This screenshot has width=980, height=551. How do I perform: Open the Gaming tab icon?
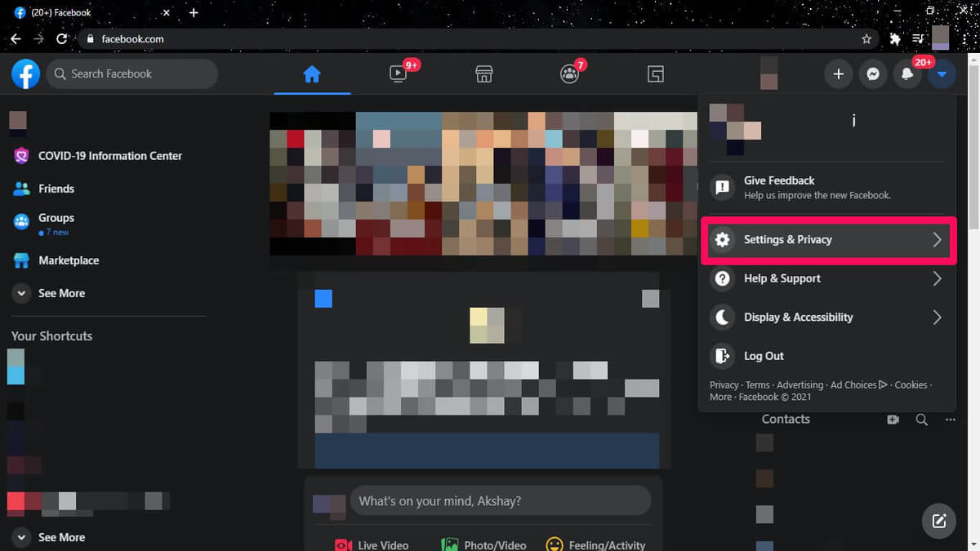pyautogui.click(x=655, y=74)
